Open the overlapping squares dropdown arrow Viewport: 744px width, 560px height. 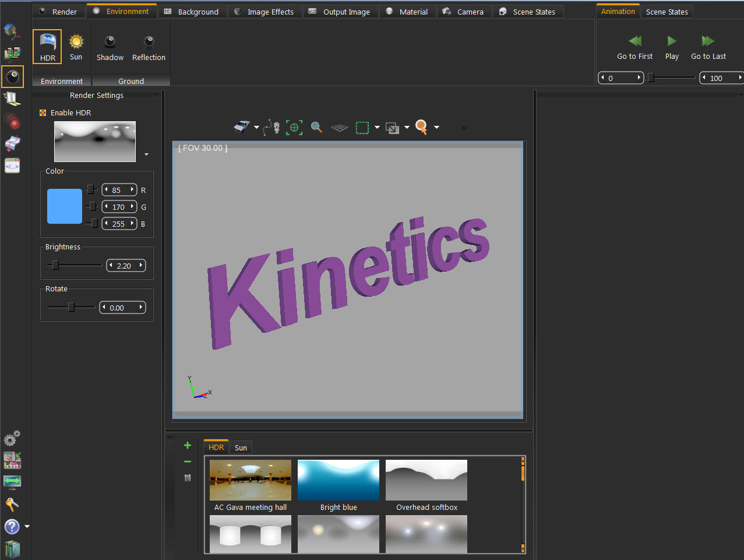tap(407, 128)
